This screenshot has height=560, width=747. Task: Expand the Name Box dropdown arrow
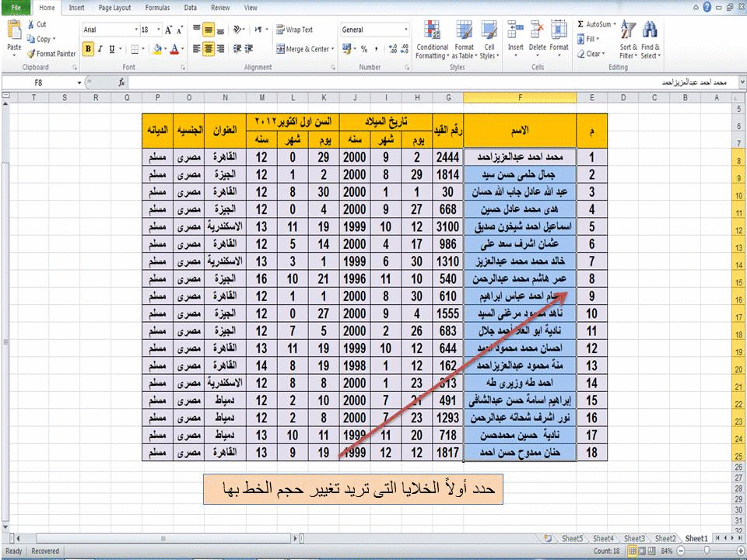tap(79, 83)
